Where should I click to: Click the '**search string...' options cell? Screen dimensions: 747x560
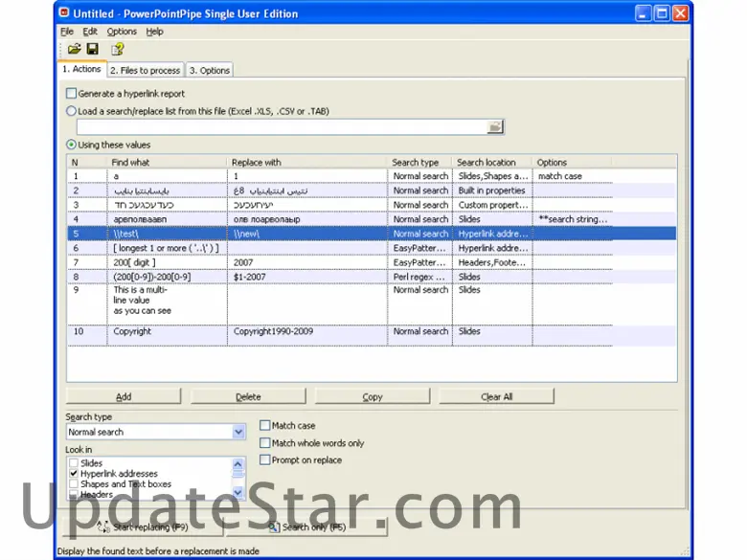coord(573,219)
